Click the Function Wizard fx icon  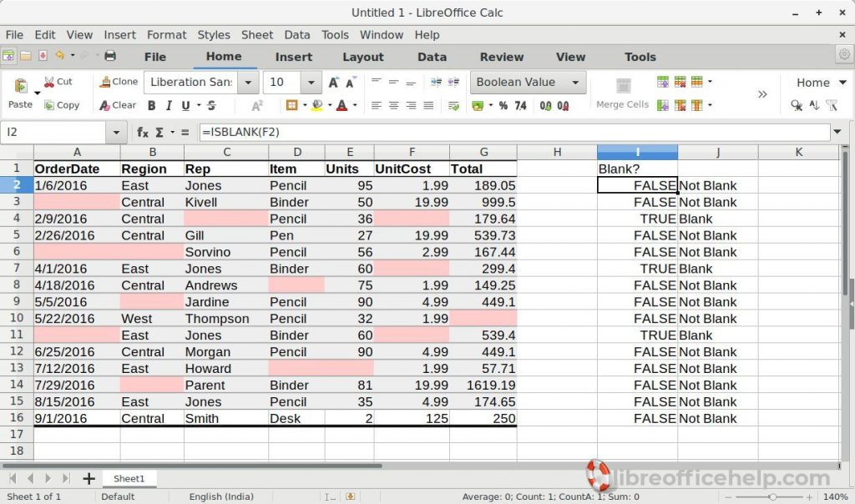[142, 132]
